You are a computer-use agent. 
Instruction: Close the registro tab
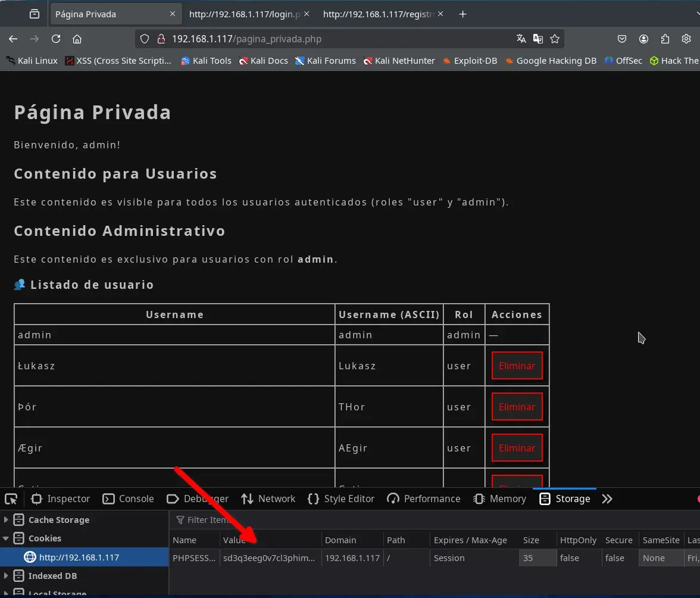(x=440, y=14)
